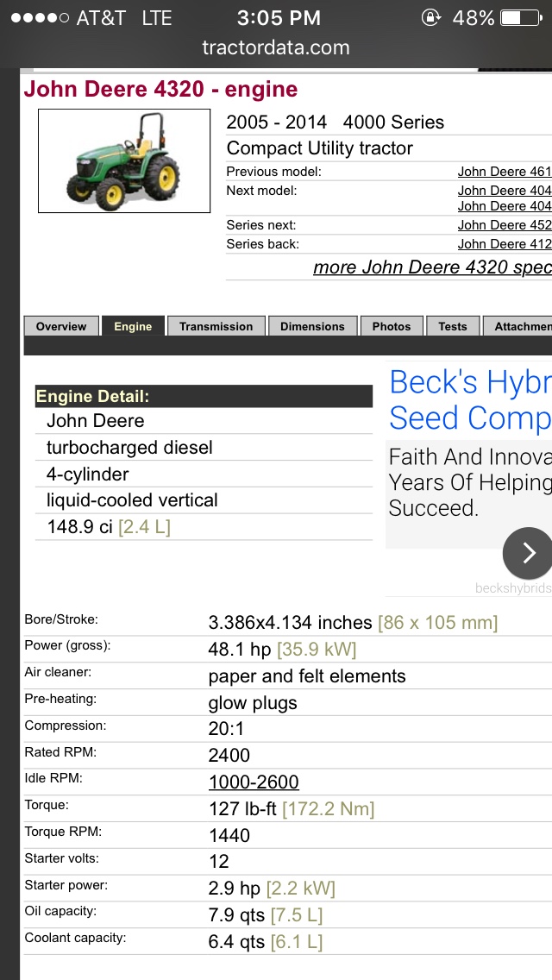Image resolution: width=552 pixels, height=980 pixels.
Task: Go to the Photos tab
Action: coord(392,326)
